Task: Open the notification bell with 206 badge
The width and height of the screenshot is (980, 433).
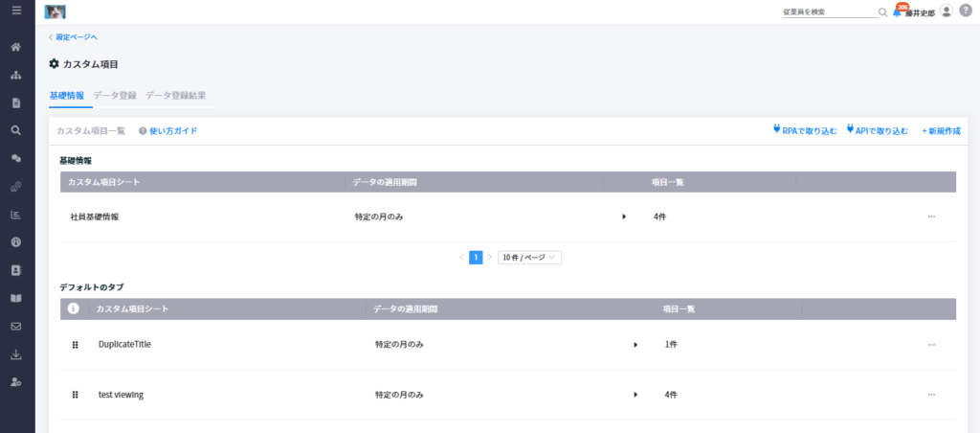Action: point(898,11)
